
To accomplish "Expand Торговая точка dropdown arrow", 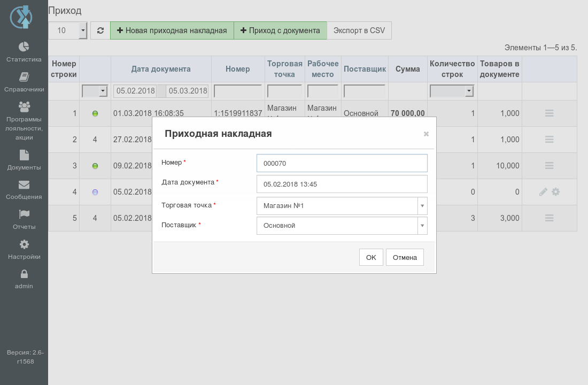I will [422, 206].
